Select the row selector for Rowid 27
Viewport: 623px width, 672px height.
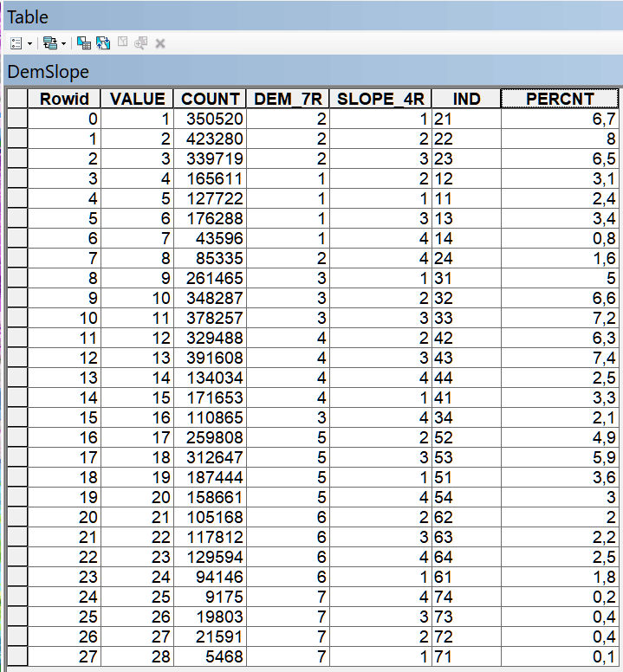tap(17, 656)
